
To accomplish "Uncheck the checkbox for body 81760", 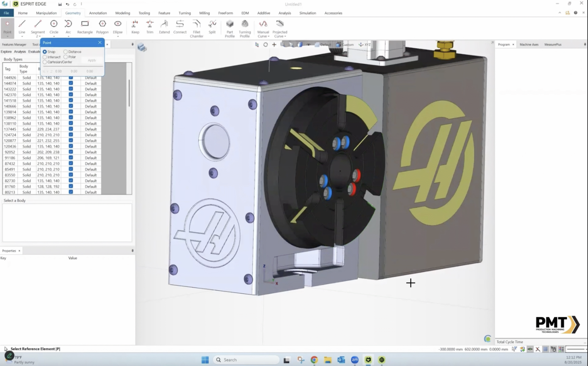I will pos(71,186).
